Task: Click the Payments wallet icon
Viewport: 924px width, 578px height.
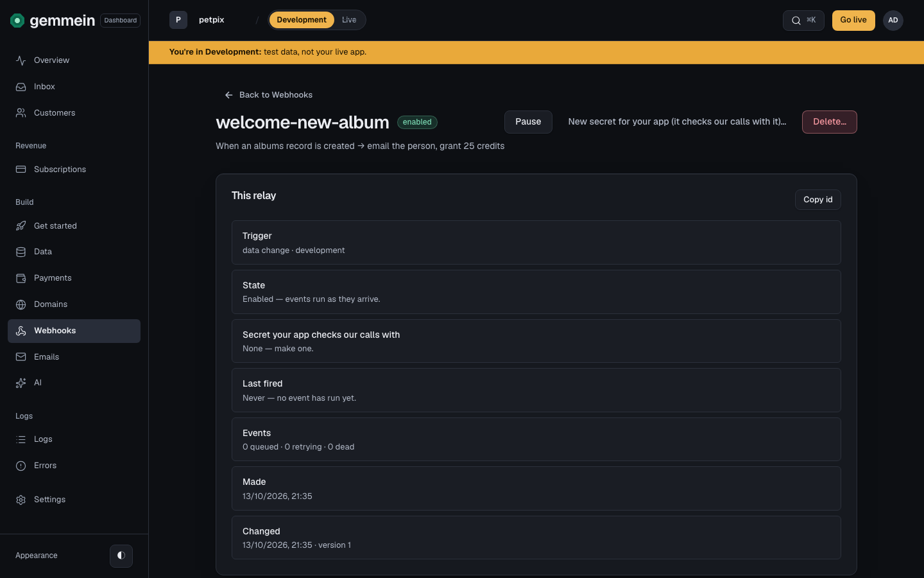Action: click(x=21, y=278)
